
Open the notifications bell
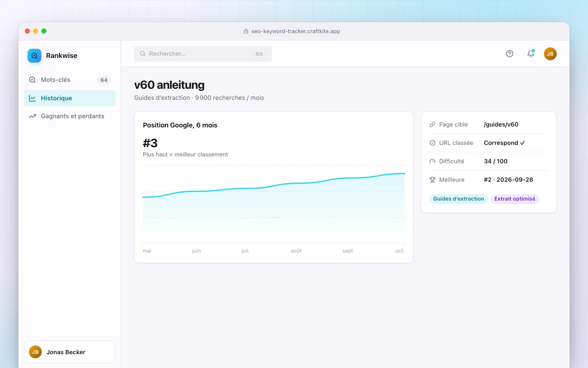click(x=531, y=54)
